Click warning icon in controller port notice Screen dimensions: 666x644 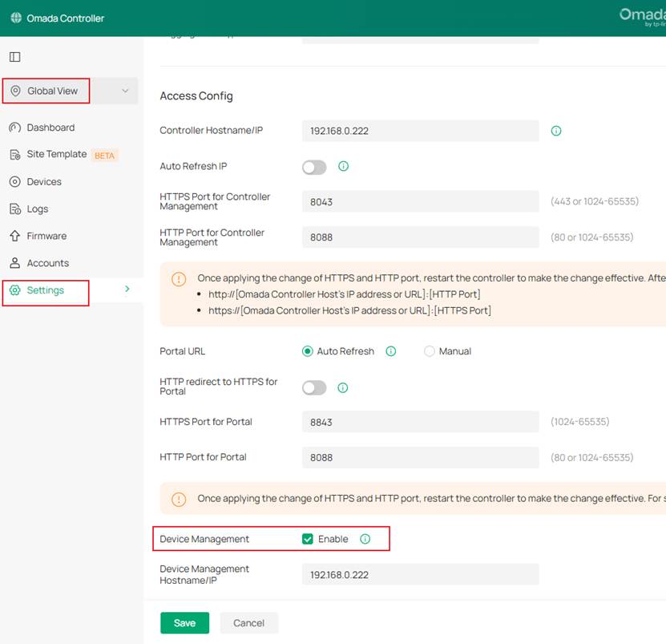[179, 279]
